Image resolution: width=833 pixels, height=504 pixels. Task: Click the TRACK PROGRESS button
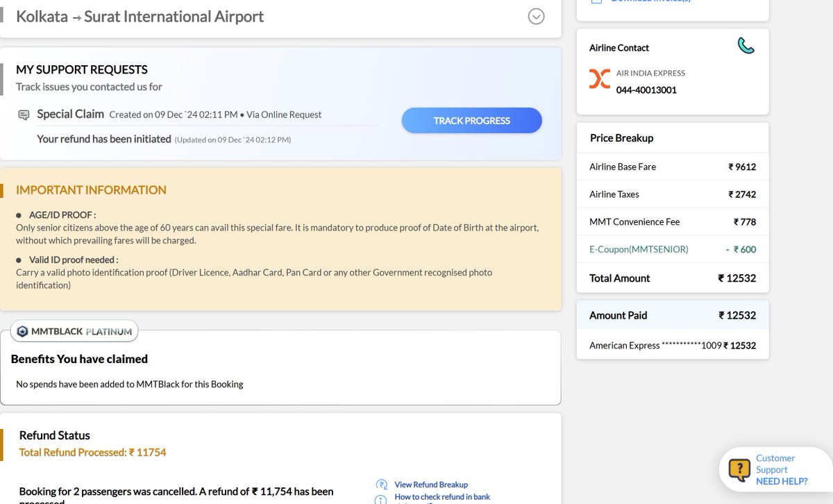[471, 120]
